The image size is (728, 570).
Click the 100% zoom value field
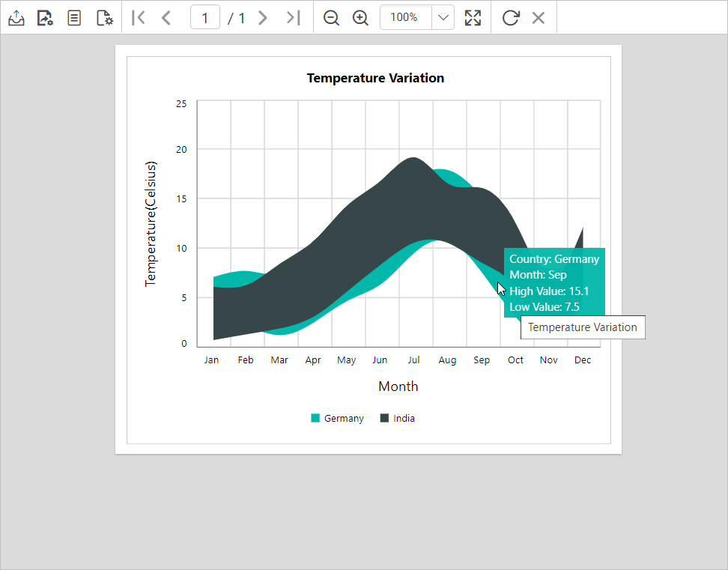(x=404, y=18)
